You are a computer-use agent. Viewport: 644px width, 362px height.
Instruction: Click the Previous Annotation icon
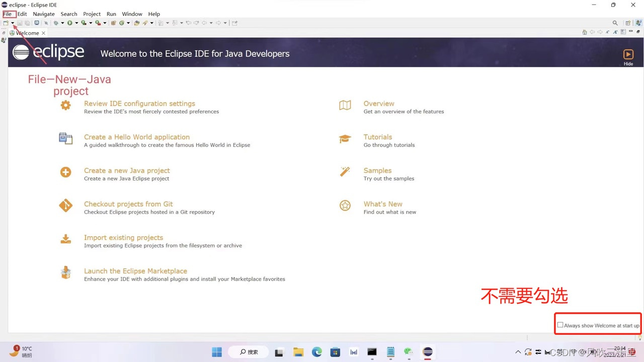pos(175,23)
